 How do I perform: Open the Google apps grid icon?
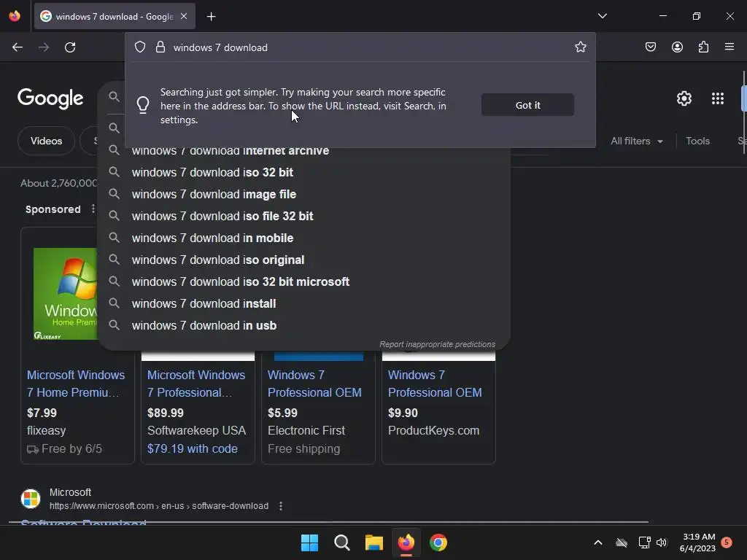(718, 98)
